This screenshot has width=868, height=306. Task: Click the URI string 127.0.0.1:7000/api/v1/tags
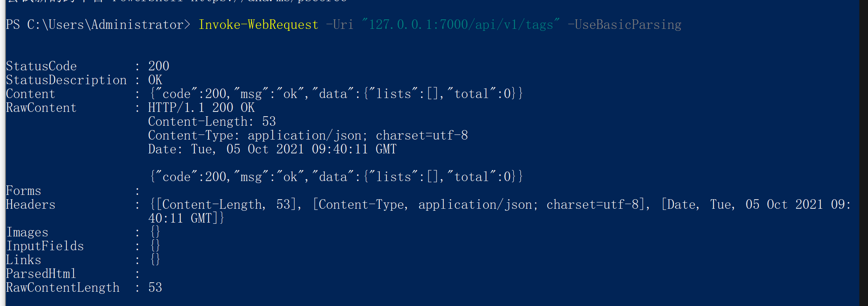tap(461, 25)
